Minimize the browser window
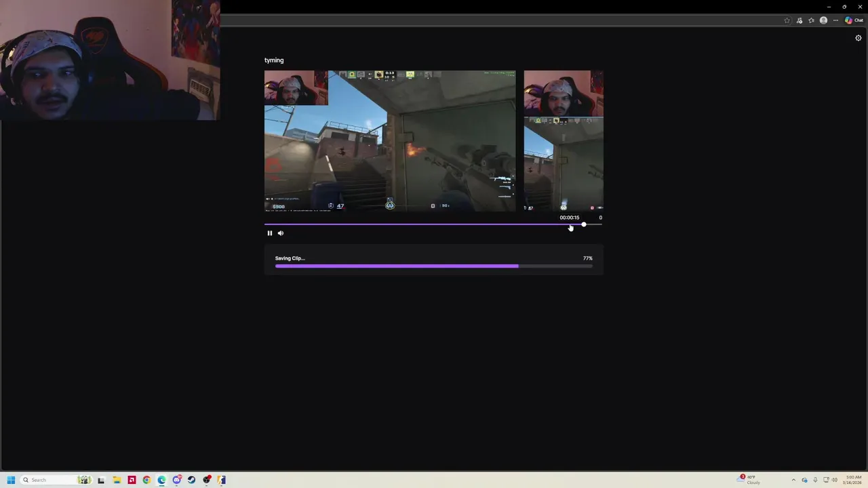 [x=829, y=7]
